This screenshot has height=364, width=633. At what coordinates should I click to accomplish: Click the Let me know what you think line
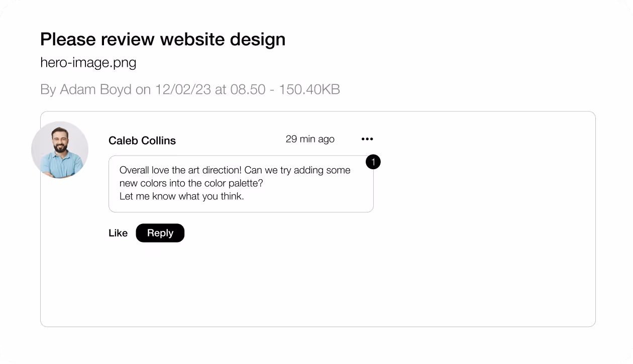coord(182,196)
